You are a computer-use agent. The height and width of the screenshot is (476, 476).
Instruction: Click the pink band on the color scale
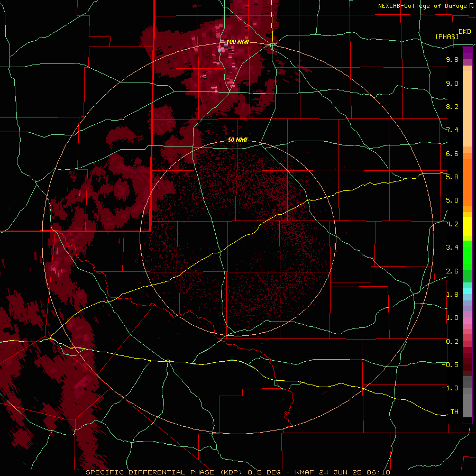pyautogui.click(x=467, y=321)
